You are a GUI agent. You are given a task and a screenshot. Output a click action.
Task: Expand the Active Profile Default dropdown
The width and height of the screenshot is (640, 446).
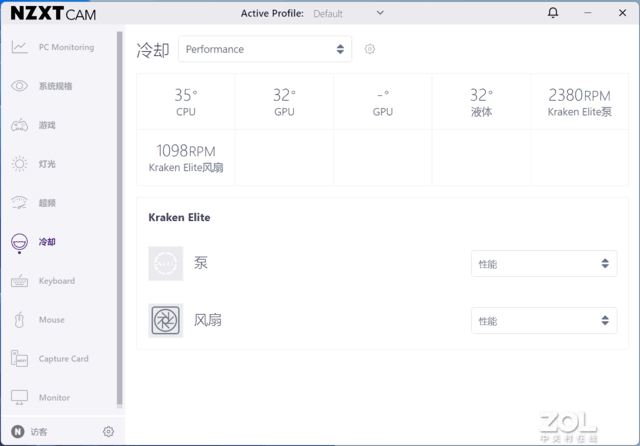348,13
